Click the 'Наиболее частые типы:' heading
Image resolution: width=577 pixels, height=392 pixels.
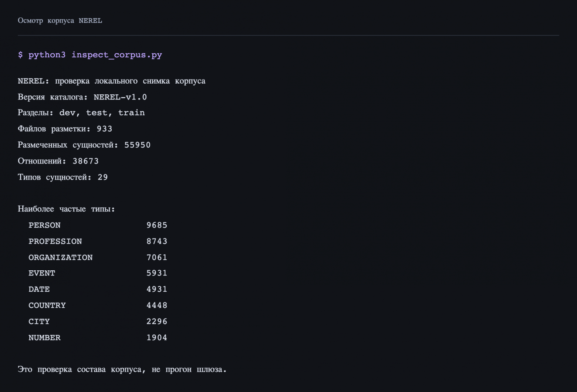pos(66,209)
